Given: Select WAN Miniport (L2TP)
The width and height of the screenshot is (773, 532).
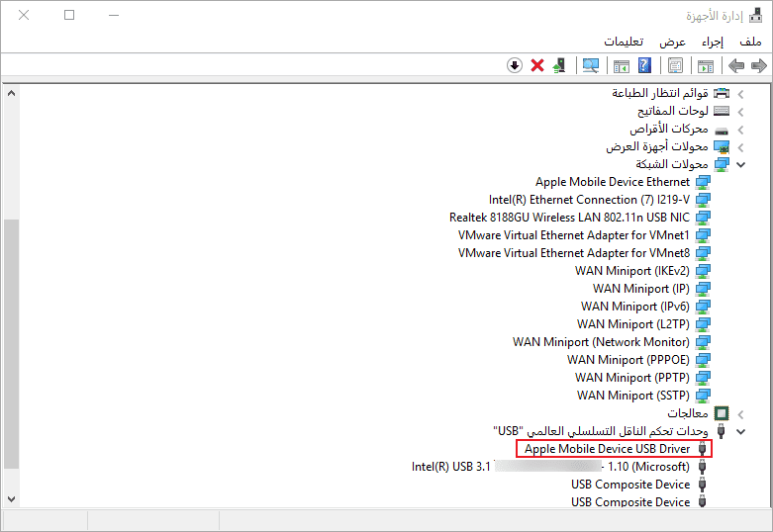Looking at the screenshot, I should [x=633, y=324].
